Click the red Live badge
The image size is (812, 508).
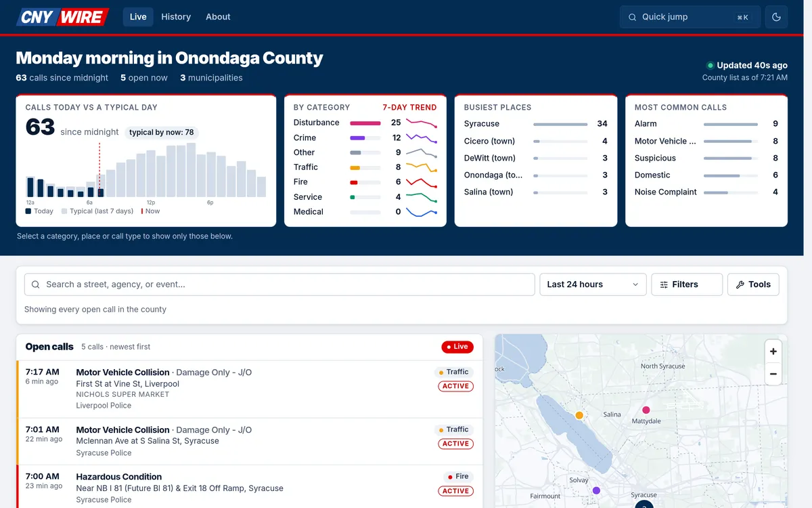pos(457,347)
